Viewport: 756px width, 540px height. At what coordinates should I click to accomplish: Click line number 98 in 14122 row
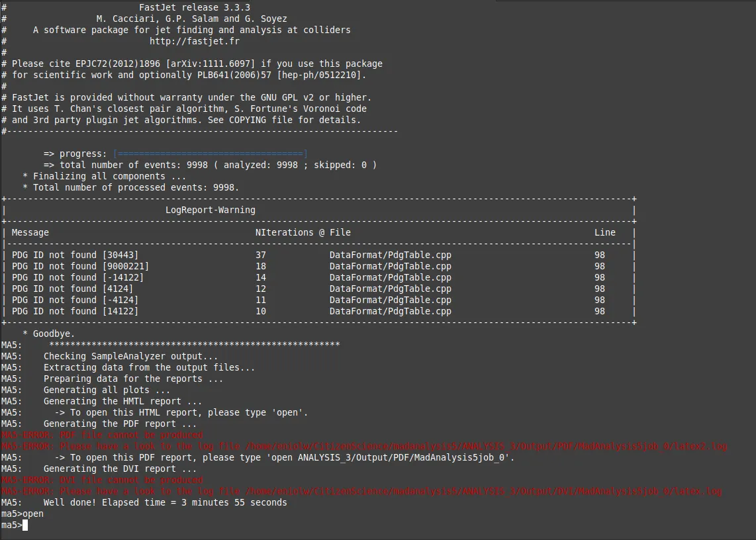[x=599, y=312]
